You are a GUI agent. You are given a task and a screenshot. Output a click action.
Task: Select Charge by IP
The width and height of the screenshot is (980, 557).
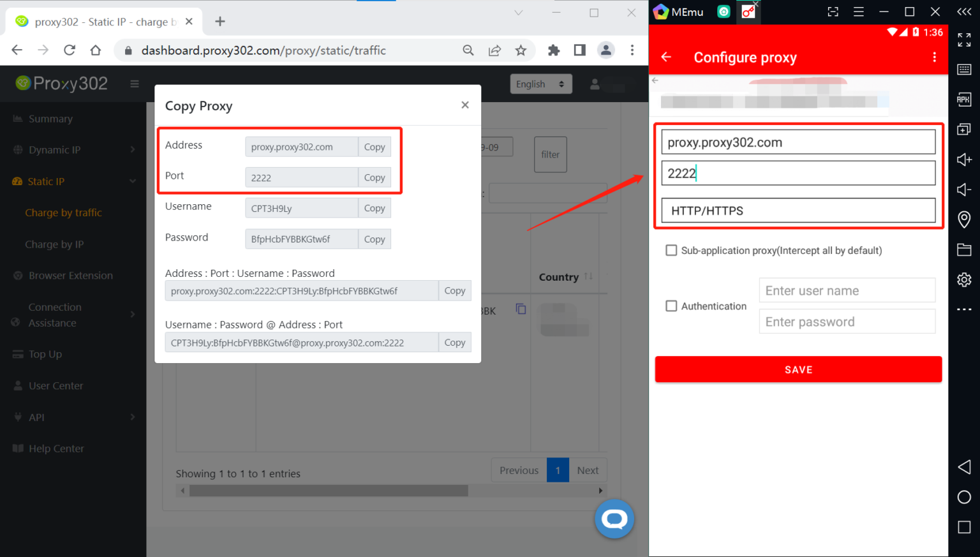click(x=54, y=244)
